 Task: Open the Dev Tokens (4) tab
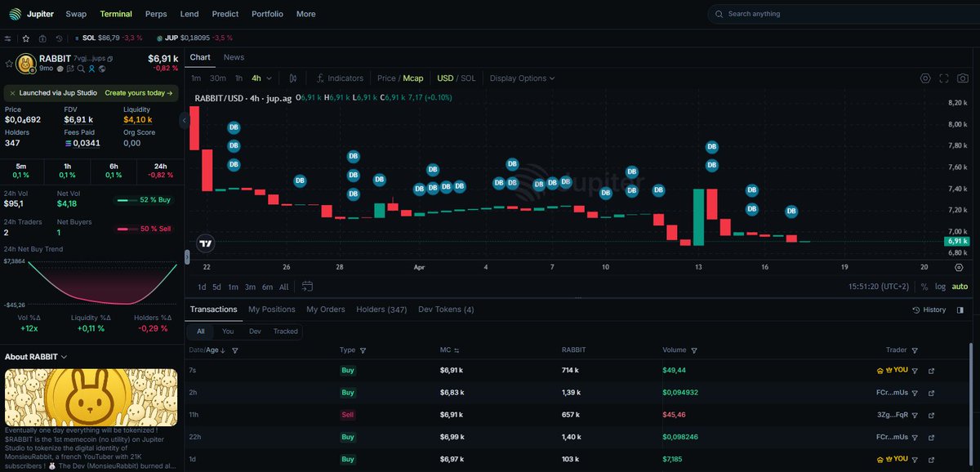tap(446, 309)
